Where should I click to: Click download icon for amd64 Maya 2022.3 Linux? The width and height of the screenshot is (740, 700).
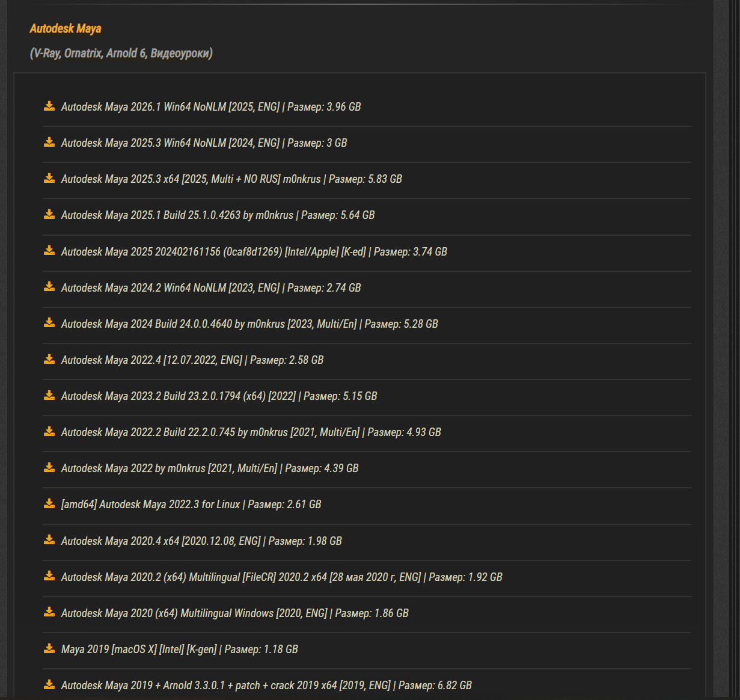coord(49,503)
